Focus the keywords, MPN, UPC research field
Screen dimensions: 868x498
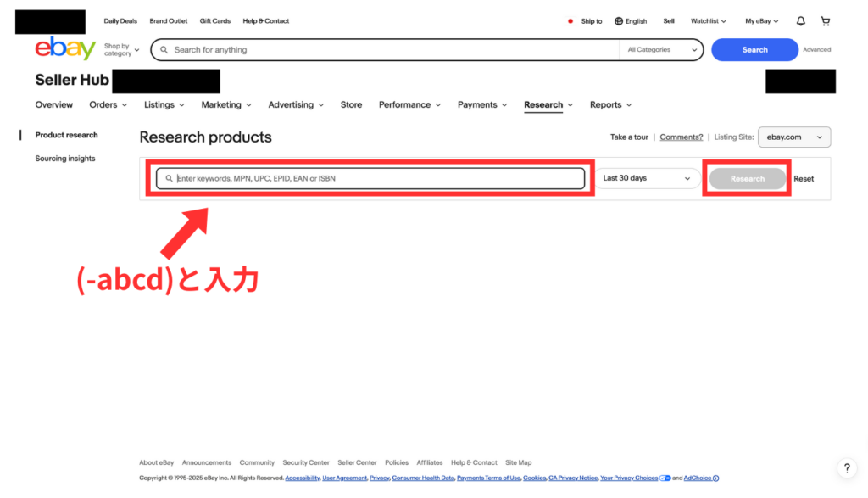[370, 178]
